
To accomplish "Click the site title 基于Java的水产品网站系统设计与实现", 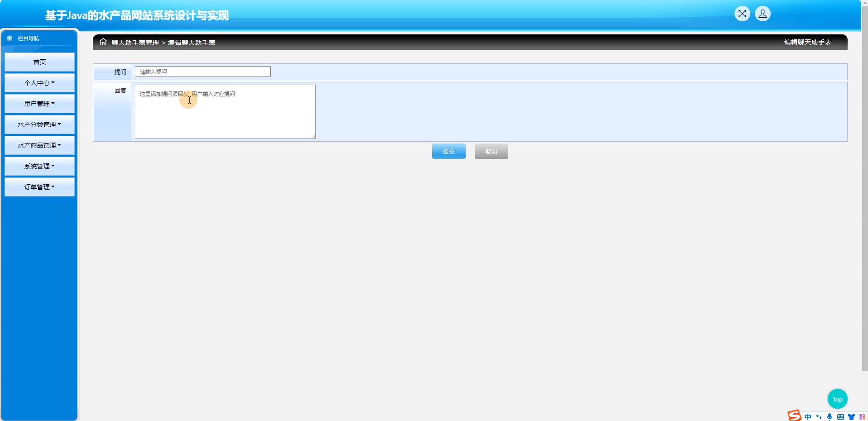I will pos(137,15).
